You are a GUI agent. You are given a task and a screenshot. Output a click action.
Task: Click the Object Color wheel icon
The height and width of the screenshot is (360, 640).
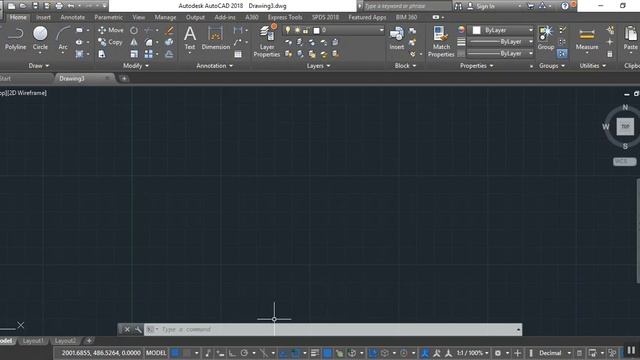click(x=461, y=30)
